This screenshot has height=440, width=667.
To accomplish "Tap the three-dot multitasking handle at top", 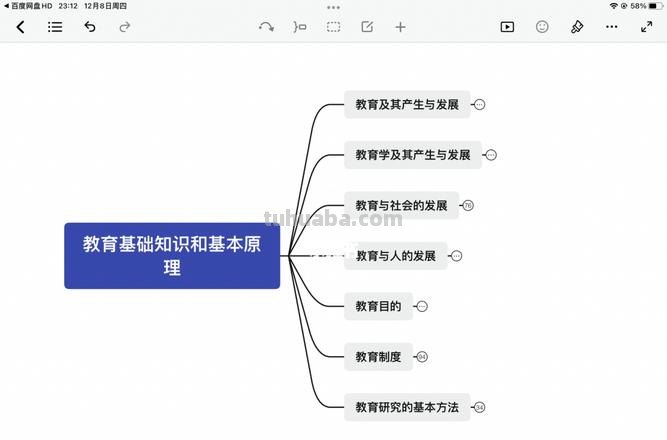I will pos(334,7).
